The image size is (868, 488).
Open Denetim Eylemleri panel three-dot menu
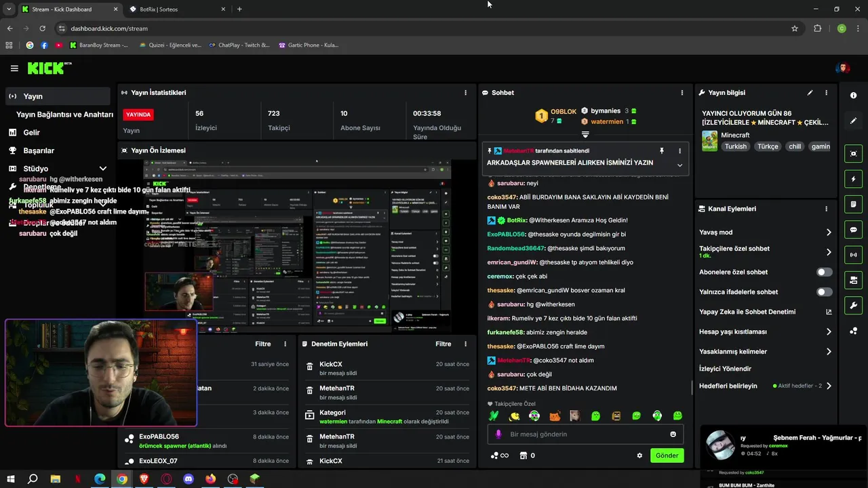(x=465, y=344)
